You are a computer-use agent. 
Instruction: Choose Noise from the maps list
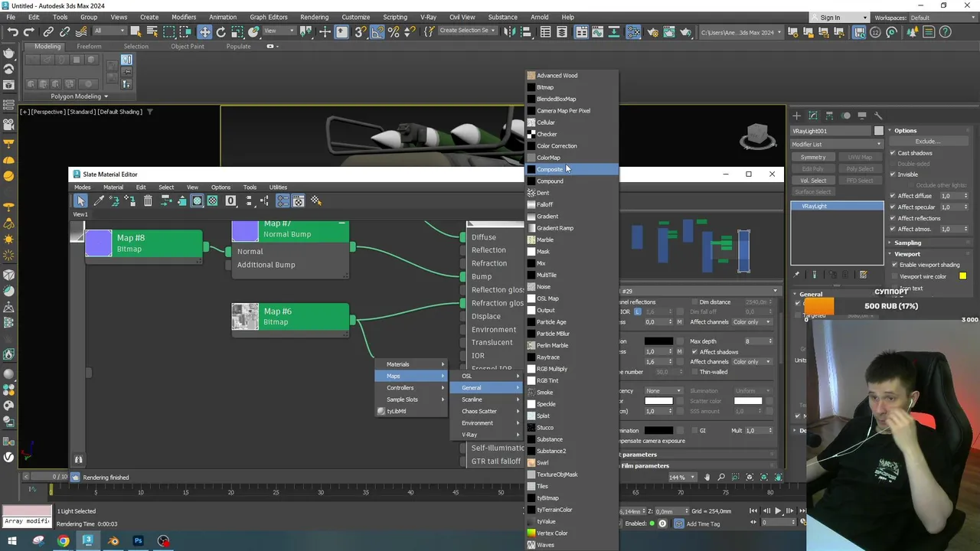(571, 286)
